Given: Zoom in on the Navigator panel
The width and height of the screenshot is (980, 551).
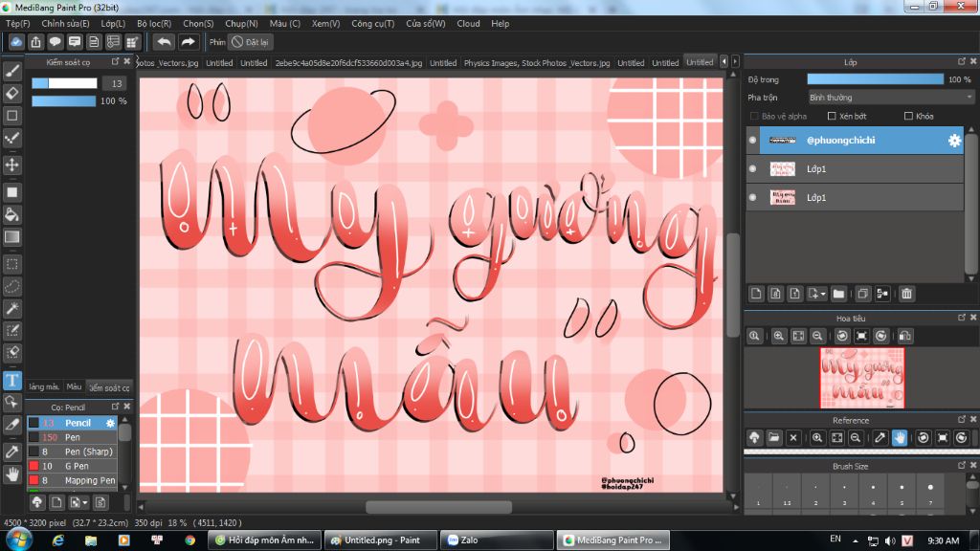Looking at the screenshot, I should (779, 336).
